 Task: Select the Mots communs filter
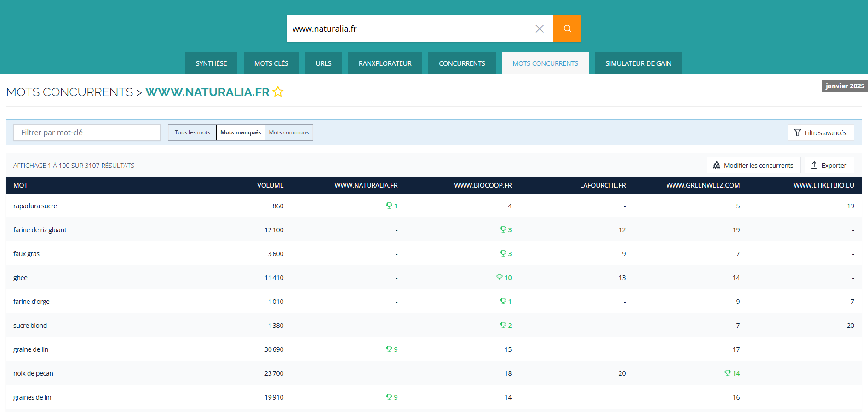click(x=289, y=132)
